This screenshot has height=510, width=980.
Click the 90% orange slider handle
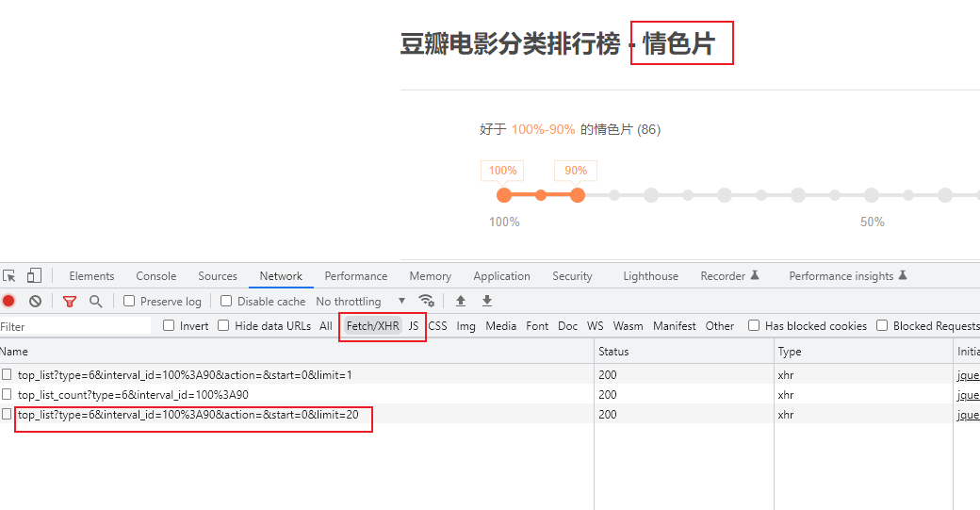click(x=578, y=196)
